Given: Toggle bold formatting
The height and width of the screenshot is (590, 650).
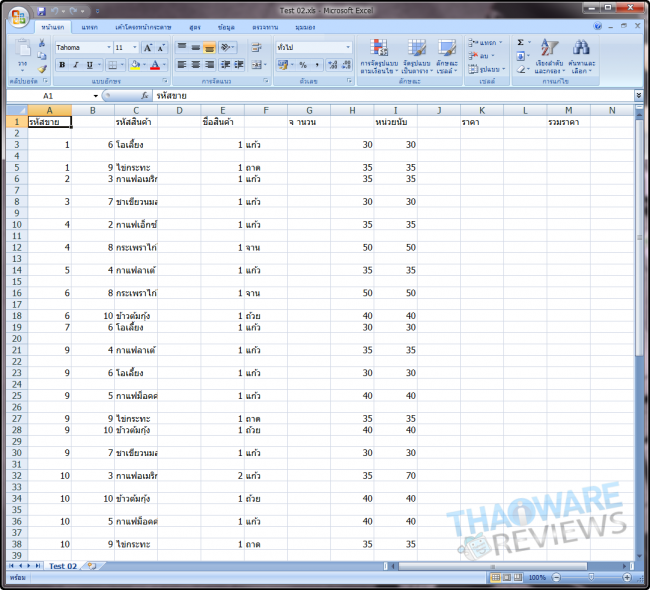Looking at the screenshot, I should pyautogui.click(x=62, y=65).
